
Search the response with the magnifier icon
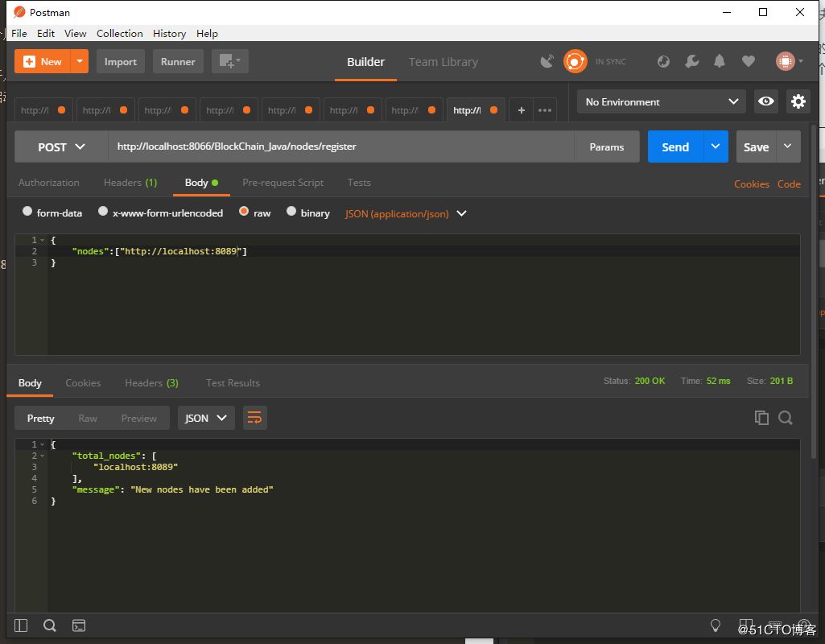coord(786,418)
